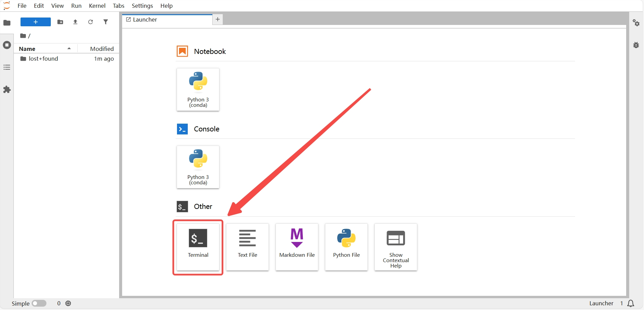Sort files by Name column

45,49
